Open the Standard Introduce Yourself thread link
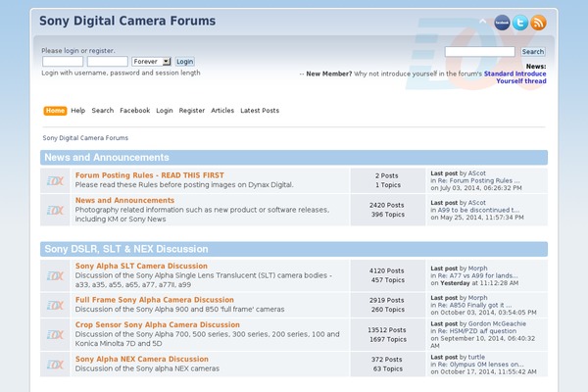 pyautogui.click(x=514, y=77)
